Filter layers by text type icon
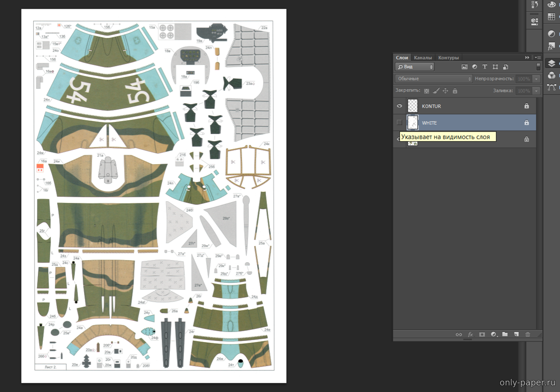Viewport: 560px width, 392px height. 485,67
